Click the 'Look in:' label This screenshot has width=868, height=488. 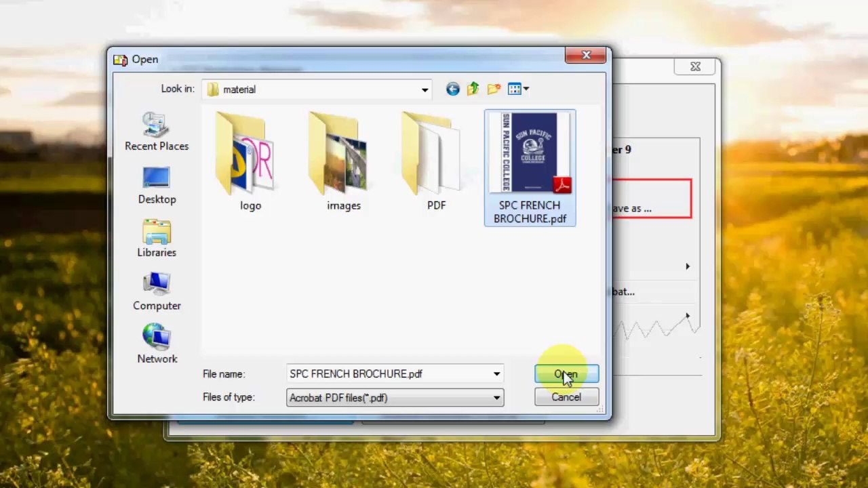tap(178, 89)
